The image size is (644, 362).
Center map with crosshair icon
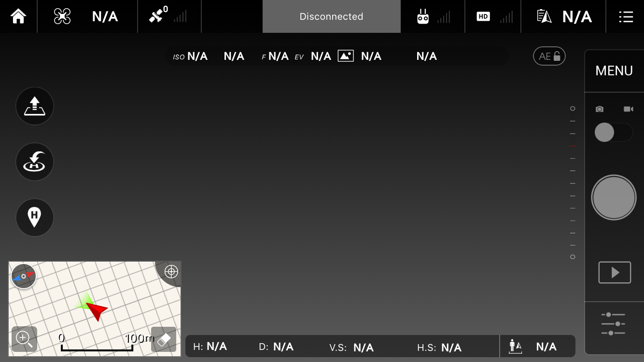coord(171,272)
